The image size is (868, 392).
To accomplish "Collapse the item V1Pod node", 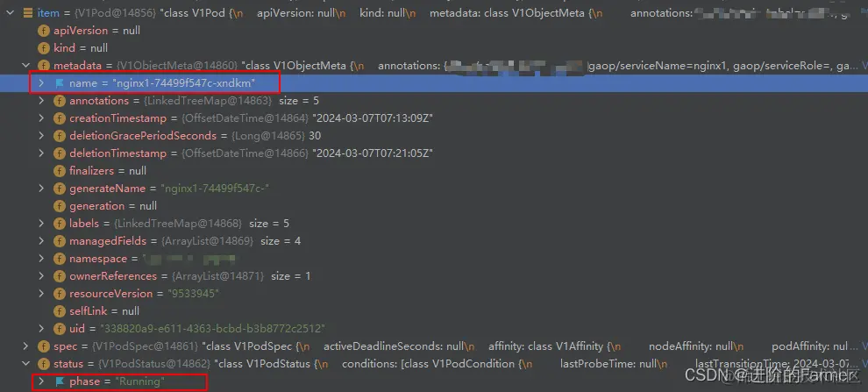I will 10,13.
